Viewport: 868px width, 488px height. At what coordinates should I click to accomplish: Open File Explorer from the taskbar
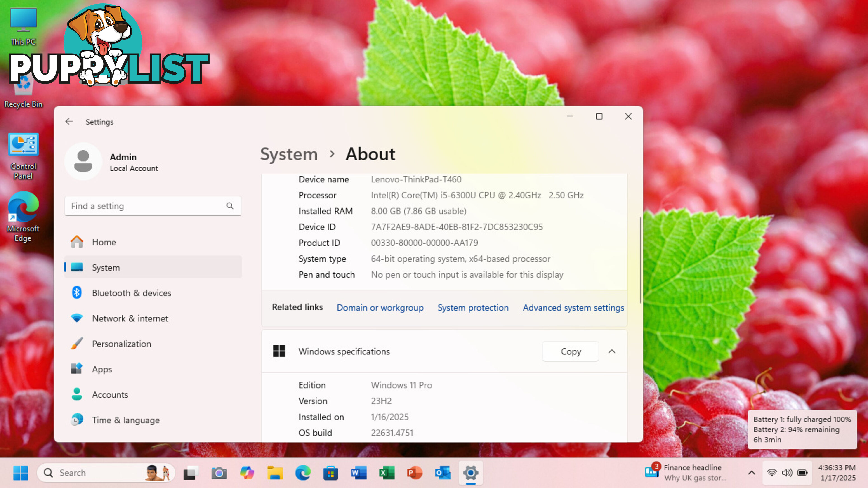coord(275,473)
